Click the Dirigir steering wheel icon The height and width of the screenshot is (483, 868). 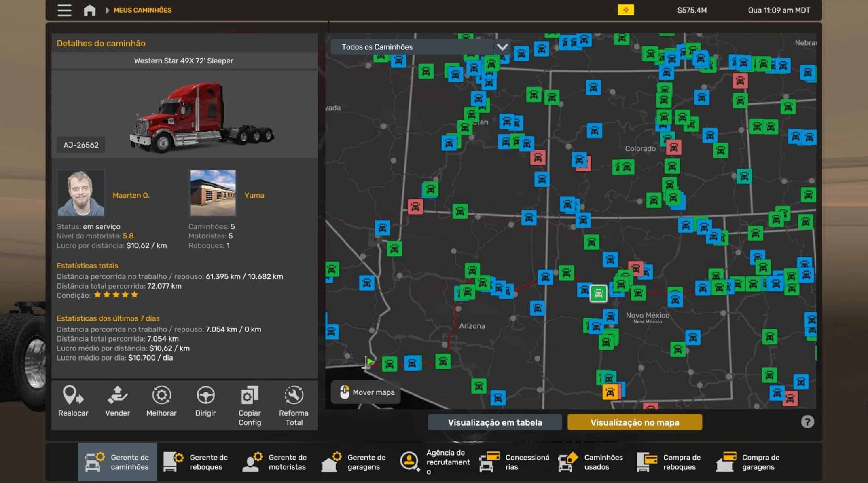(x=205, y=395)
